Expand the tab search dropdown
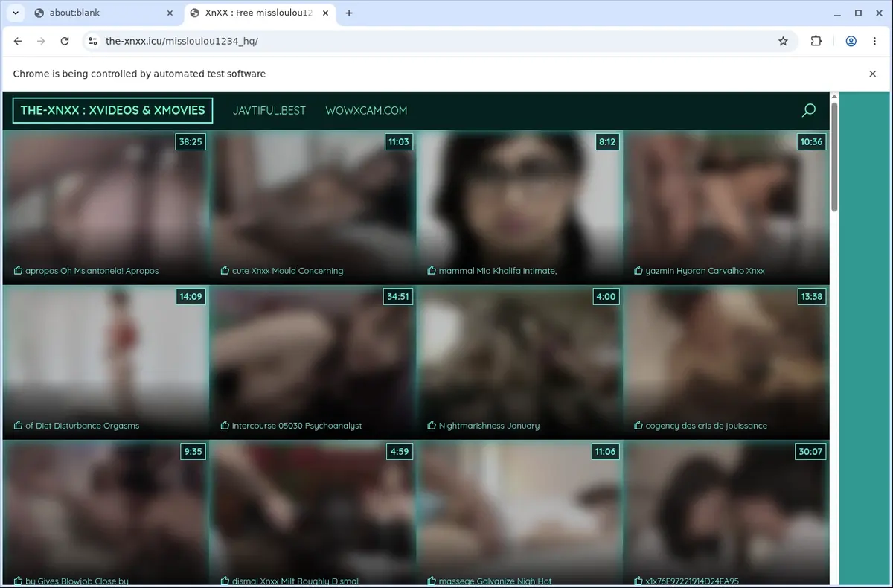Viewport: 893px width, 588px height. (x=15, y=13)
